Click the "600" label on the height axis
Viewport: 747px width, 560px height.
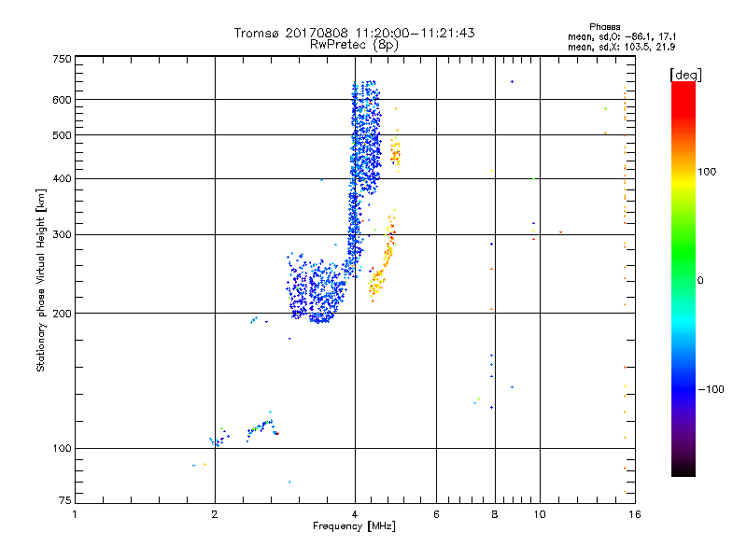click(63, 100)
